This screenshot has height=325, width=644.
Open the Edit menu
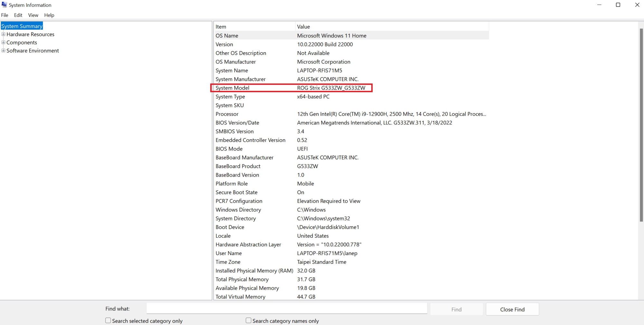pos(18,15)
